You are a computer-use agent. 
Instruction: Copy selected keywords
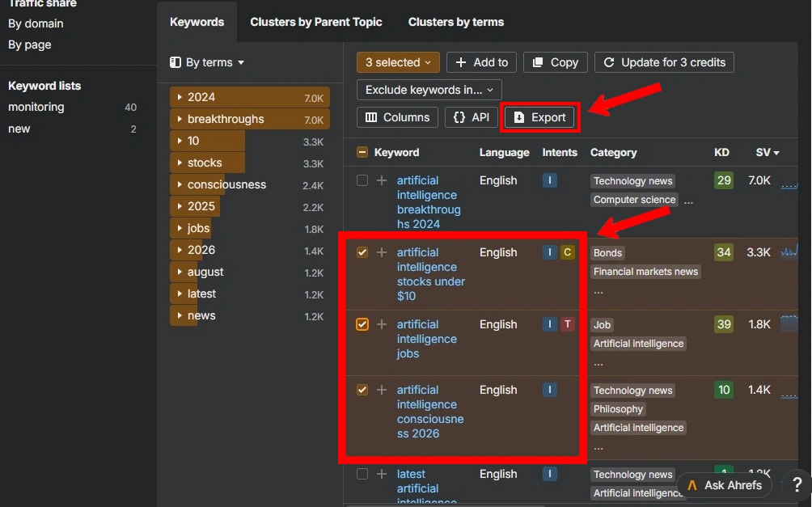click(x=555, y=62)
